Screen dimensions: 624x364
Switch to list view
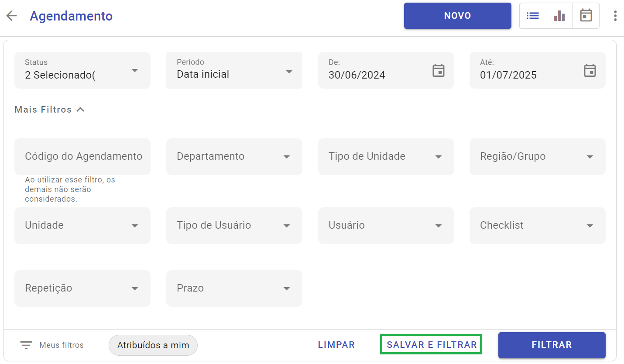pyautogui.click(x=532, y=15)
